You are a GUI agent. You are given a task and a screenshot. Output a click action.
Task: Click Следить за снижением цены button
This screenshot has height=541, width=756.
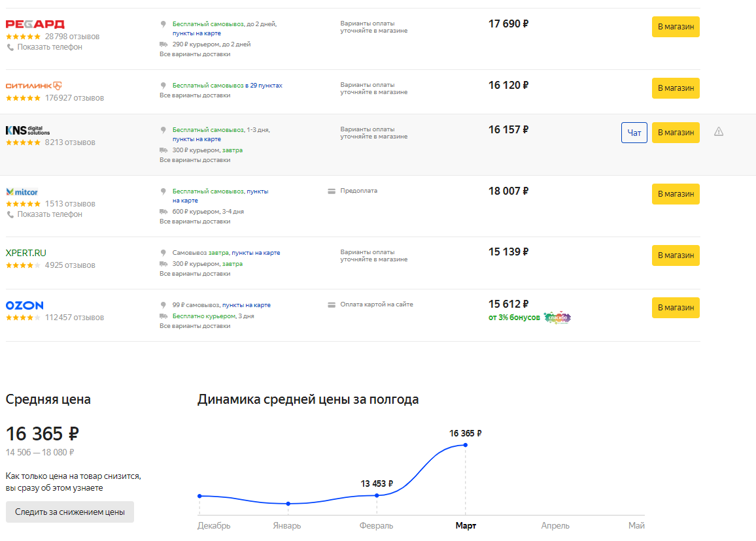(x=70, y=512)
